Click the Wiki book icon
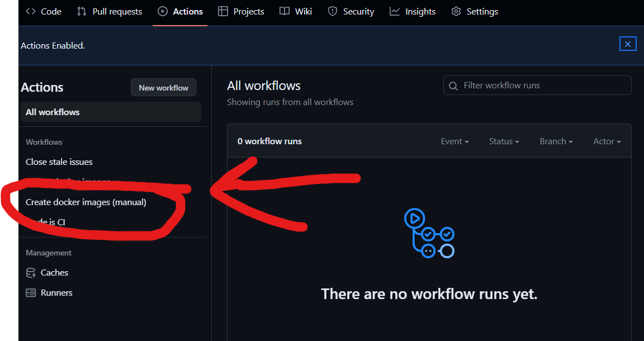644x341 pixels. pos(285,12)
